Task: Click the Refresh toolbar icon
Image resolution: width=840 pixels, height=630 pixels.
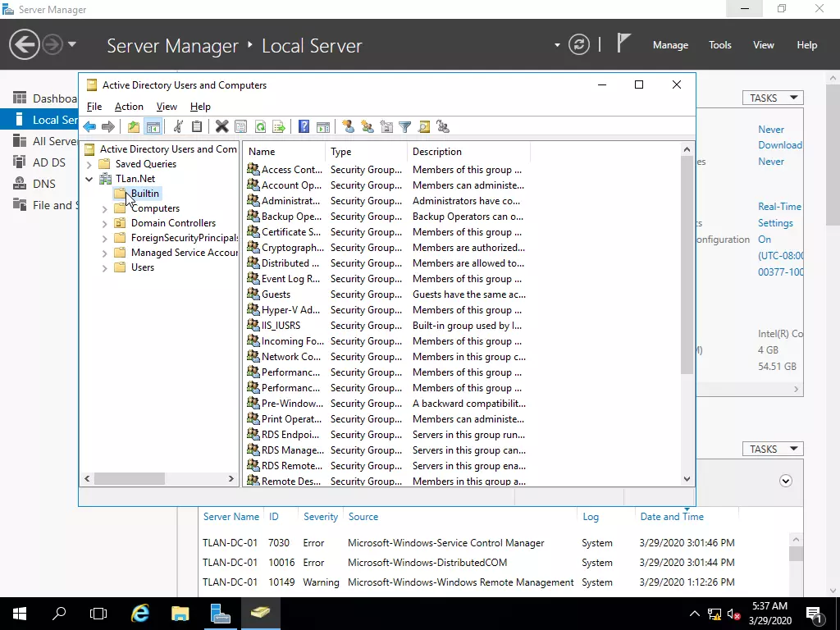Action: [260, 126]
